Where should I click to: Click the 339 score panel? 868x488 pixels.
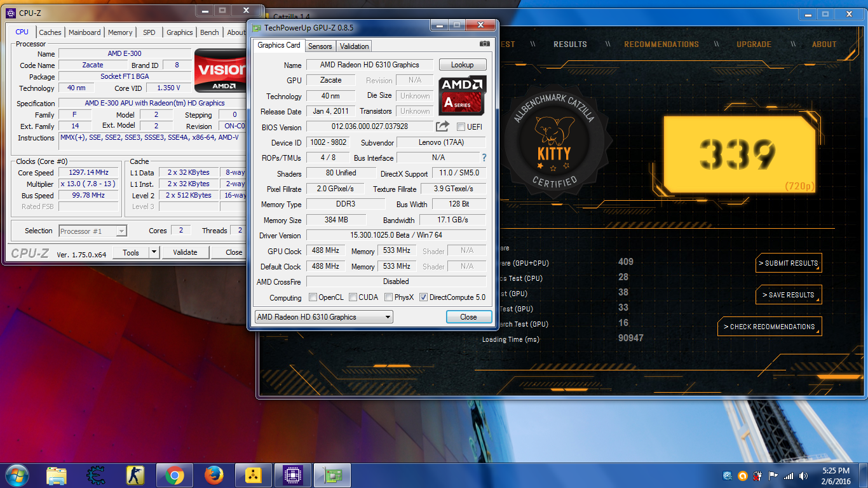coord(740,153)
